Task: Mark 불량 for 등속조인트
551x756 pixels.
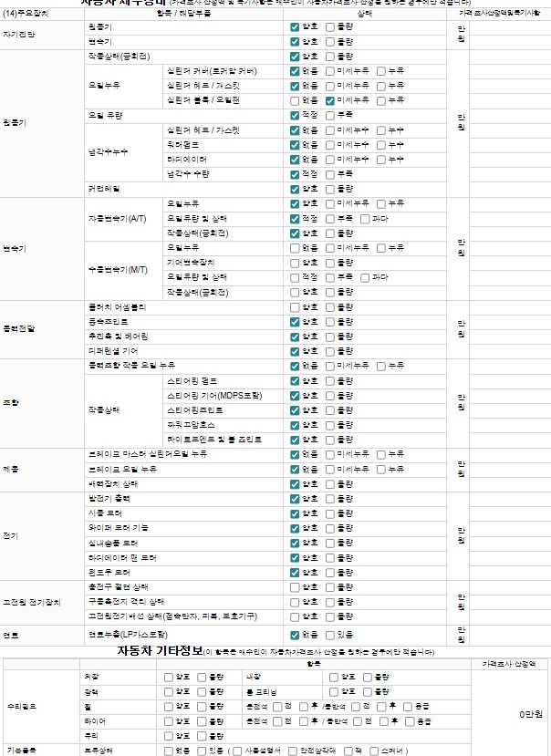Action: [330, 322]
